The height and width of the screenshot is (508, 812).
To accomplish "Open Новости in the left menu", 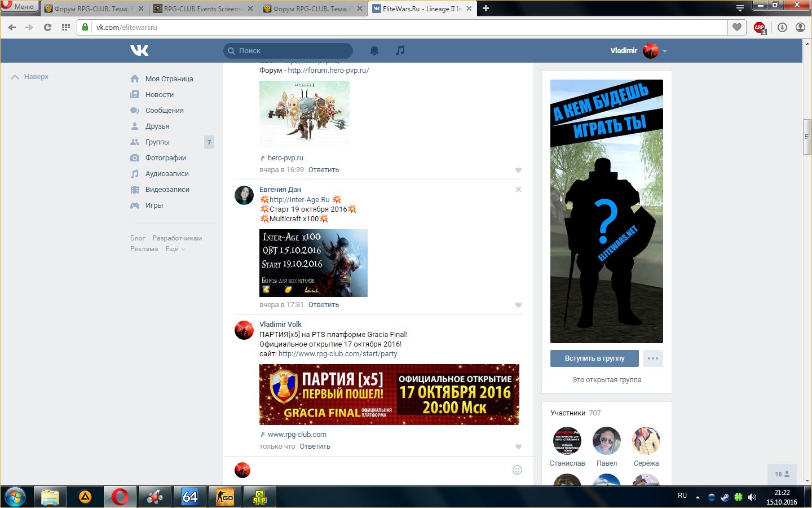I will click(x=160, y=95).
